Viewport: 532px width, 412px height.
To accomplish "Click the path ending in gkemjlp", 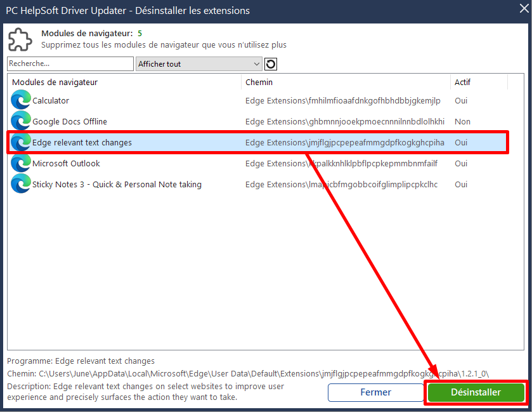I will click(342, 100).
